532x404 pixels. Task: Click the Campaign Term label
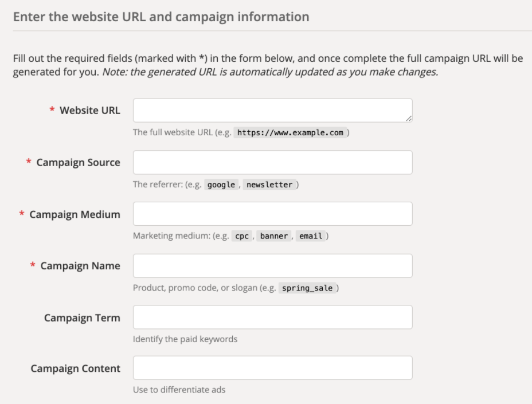click(x=82, y=317)
